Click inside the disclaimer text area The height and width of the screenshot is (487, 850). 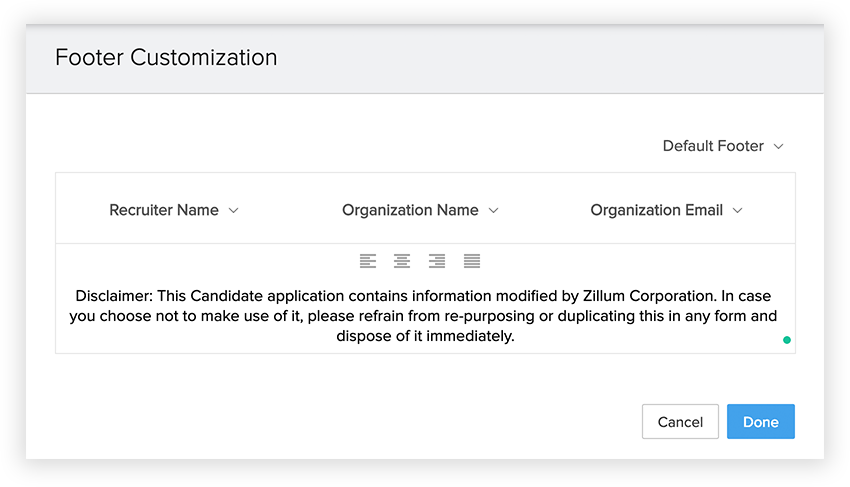pos(425,316)
